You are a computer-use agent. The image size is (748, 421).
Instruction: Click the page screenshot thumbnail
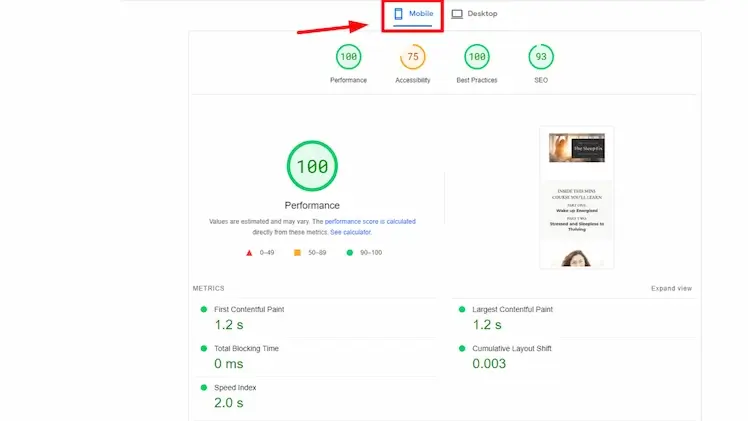(576, 197)
